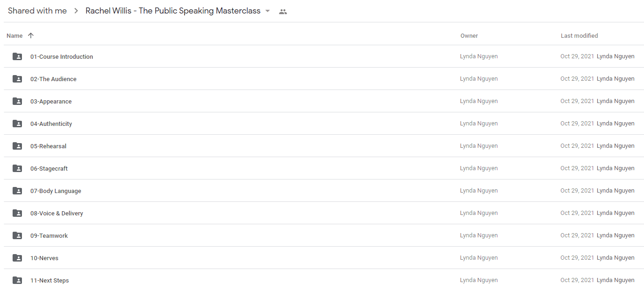Click folder icon of 06-Stagecraft
This screenshot has width=644, height=290.
17,168
